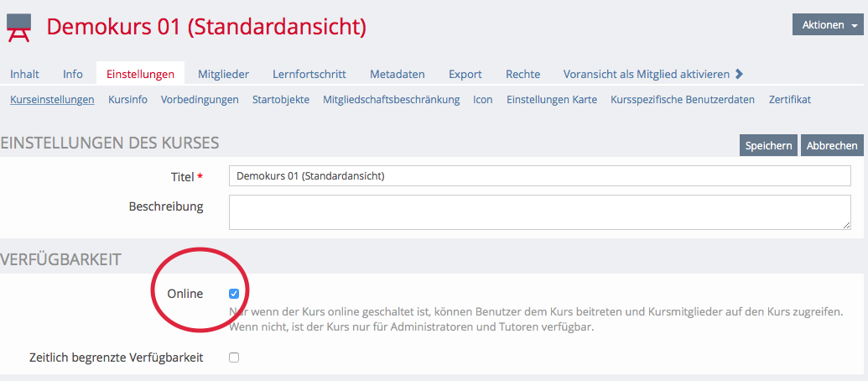
Task: Open the Metadaten tab
Action: coord(397,74)
